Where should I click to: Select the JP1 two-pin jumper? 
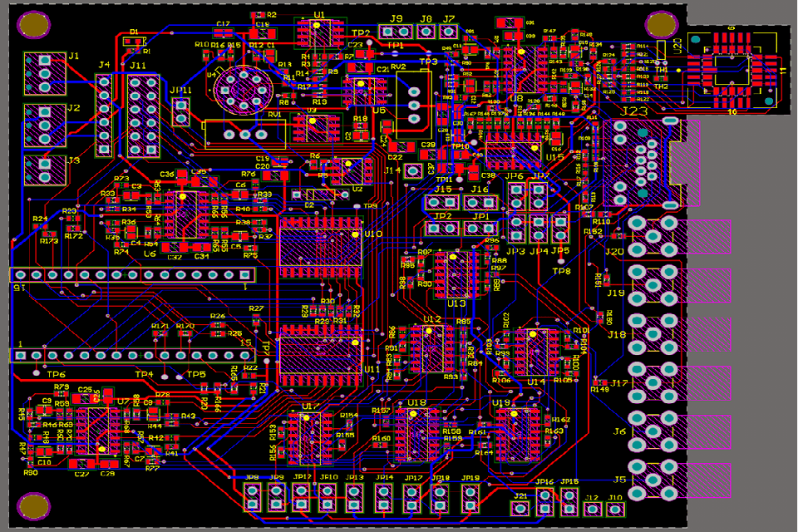pyautogui.click(x=480, y=229)
